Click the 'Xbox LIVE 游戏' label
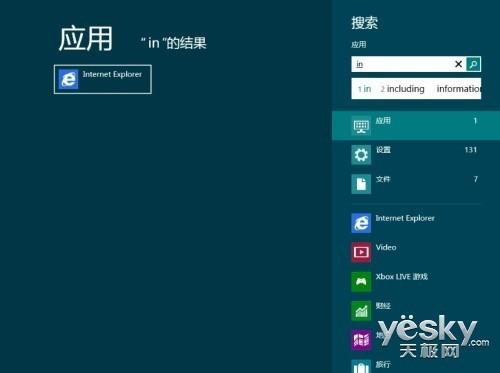The width and height of the screenshot is (500, 373). tap(402, 277)
